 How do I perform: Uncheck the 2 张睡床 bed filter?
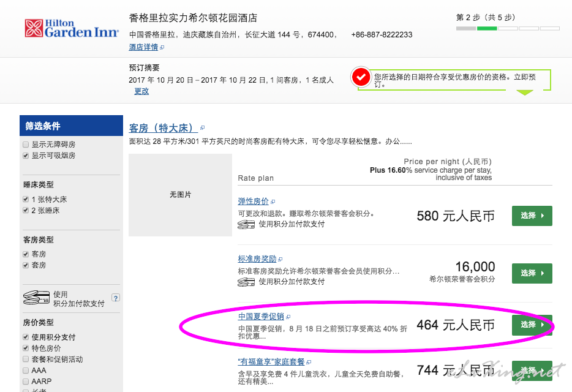26,210
